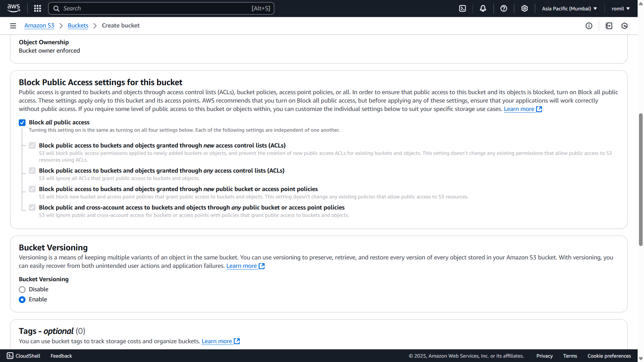644x362 pixels.
Task: Open the Asia Pacific (Mumbai) region dropdown
Action: pos(569,8)
